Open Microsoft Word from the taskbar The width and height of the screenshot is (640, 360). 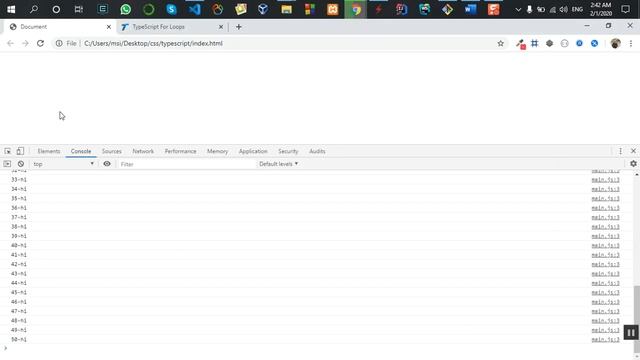(470, 9)
